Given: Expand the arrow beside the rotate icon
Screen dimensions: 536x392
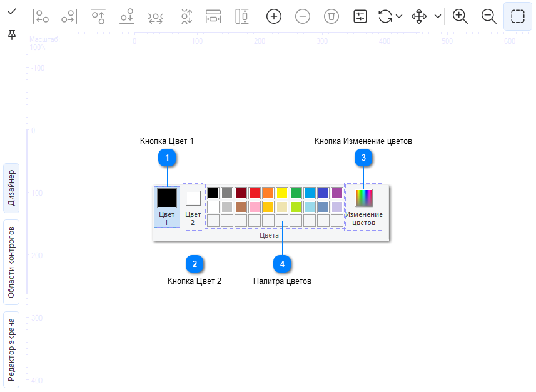Looking at the screenshot, I should [x=399, y=16].
